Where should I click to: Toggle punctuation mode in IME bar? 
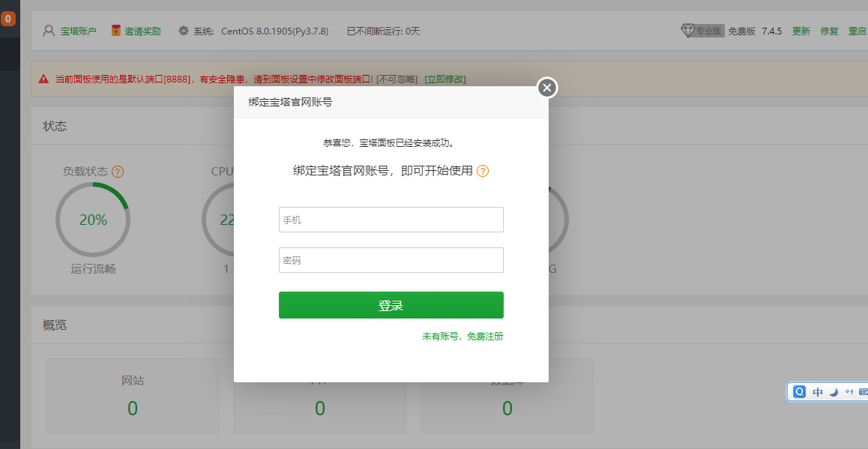click(849, 392)
